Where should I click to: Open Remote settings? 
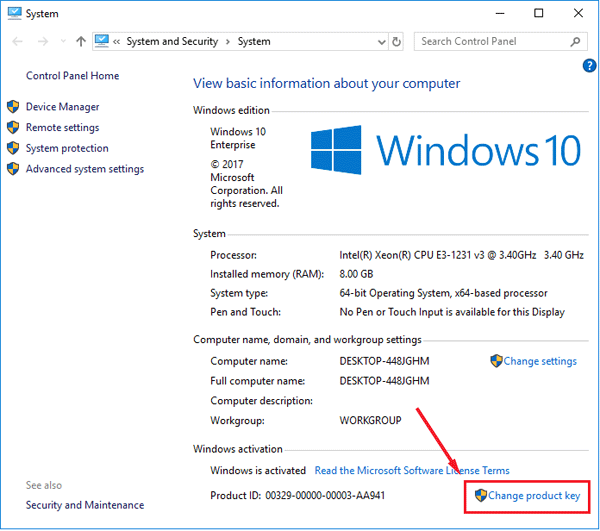click(62, 127)
